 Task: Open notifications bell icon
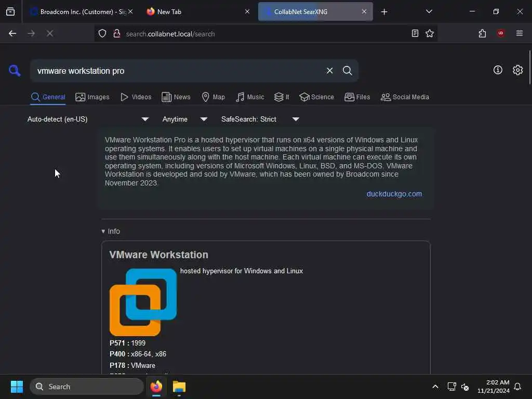[517, 387]
